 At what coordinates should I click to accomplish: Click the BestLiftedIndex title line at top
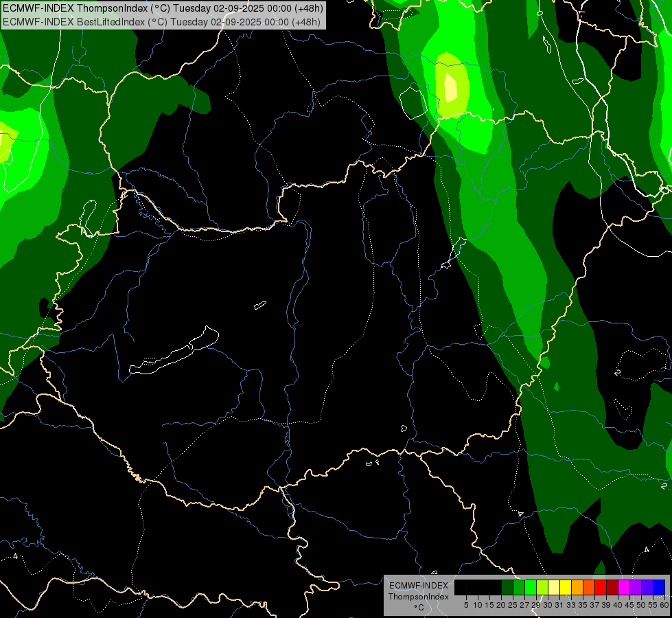click(x=161, y=21)
